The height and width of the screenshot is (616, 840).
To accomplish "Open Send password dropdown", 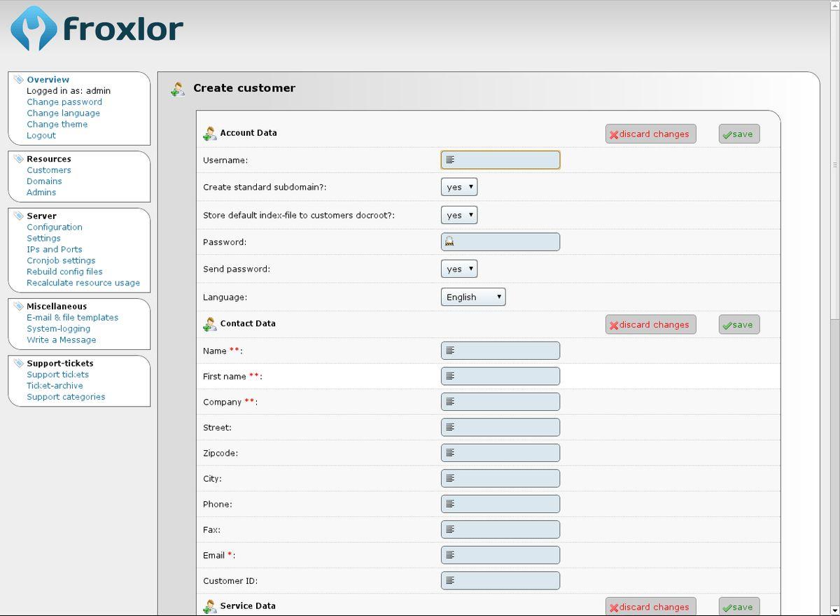I will coord(459,269).
